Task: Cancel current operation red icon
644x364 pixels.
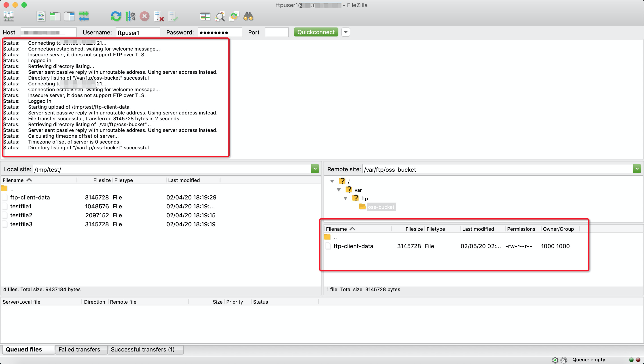Action: [x=144, y=17]
